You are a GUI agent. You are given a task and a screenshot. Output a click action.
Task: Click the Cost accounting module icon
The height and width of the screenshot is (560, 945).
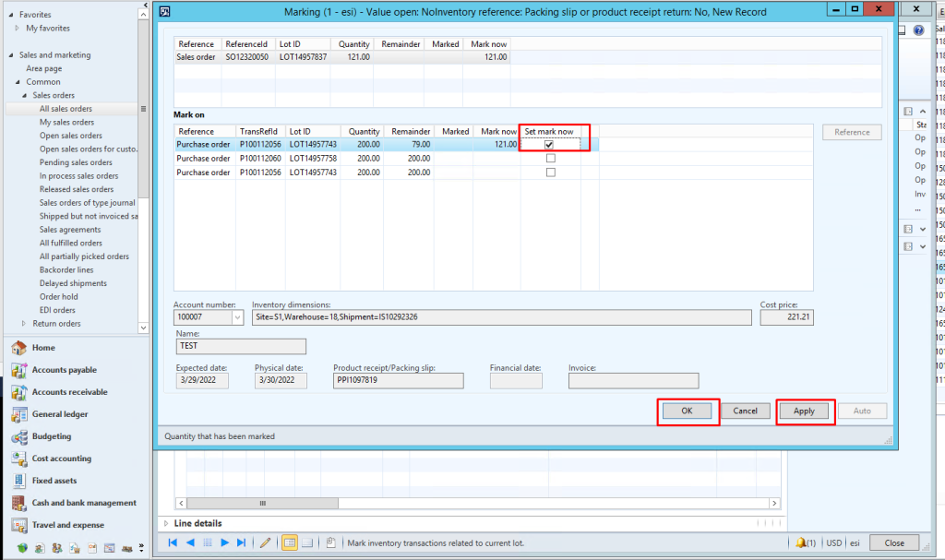18,459
